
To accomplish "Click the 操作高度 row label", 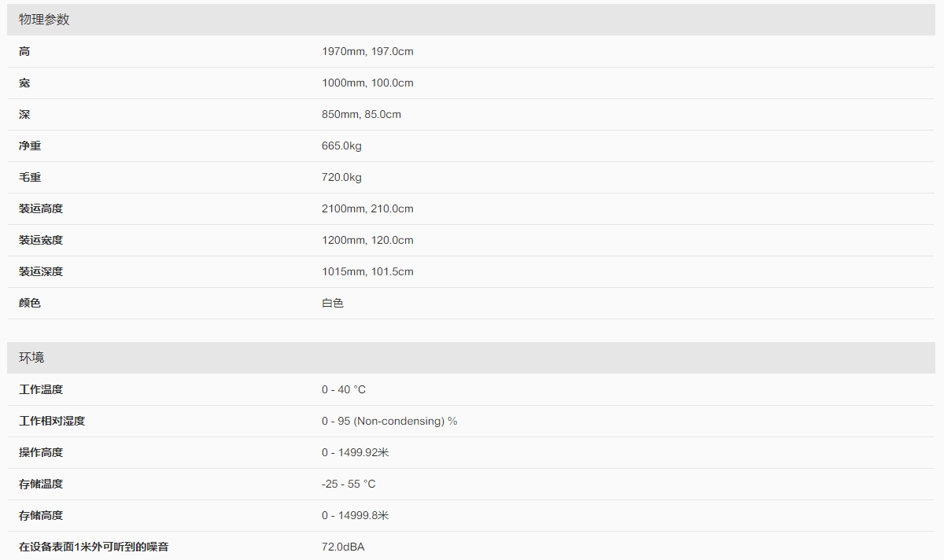I will [41, 453].
